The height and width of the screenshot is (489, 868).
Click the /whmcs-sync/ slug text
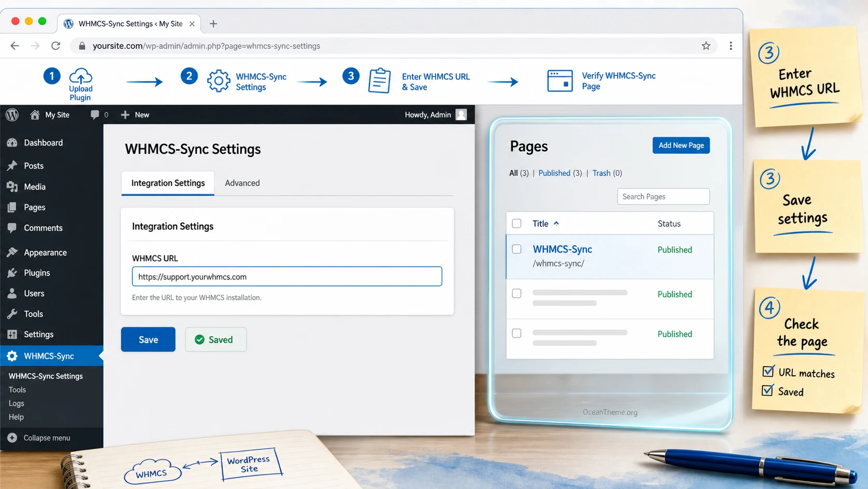[559, 263]
